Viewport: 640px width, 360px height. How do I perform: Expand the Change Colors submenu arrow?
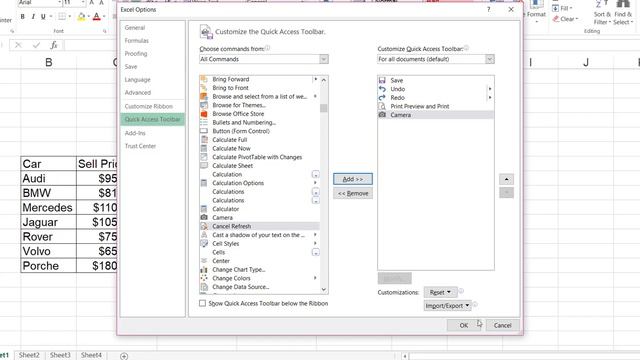[x=315, y=278]
